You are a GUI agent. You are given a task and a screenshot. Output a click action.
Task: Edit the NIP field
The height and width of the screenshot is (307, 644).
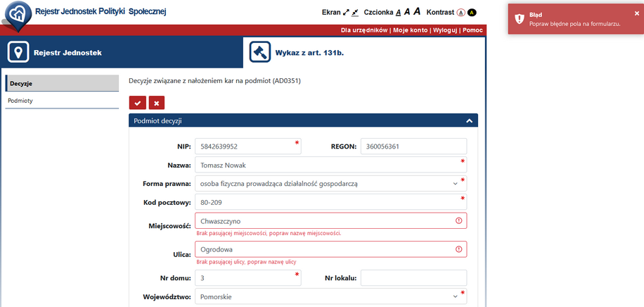248,146
